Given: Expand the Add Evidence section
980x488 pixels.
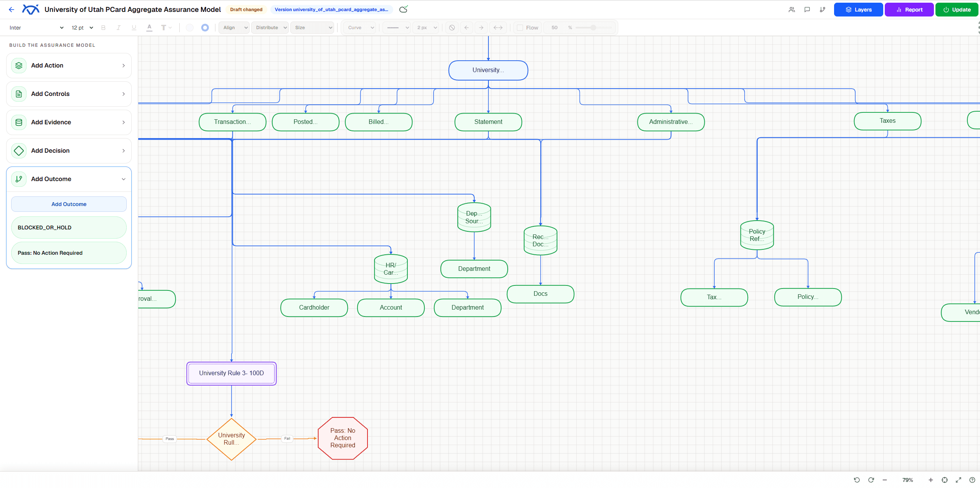Looking at the screenshot, I should coord(69,122).
